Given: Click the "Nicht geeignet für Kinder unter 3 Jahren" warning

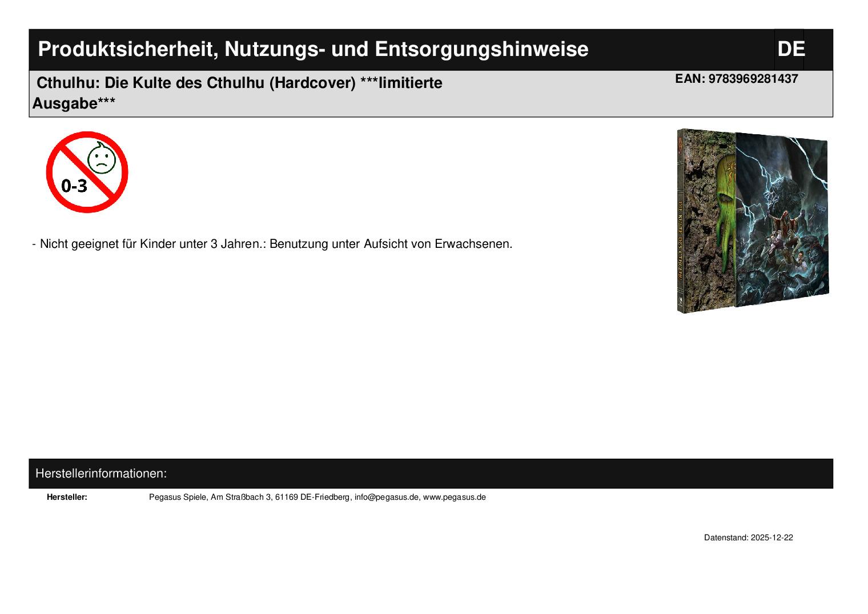Looking at the screenshot, I should pyautogui.click(x=150, y=244).
